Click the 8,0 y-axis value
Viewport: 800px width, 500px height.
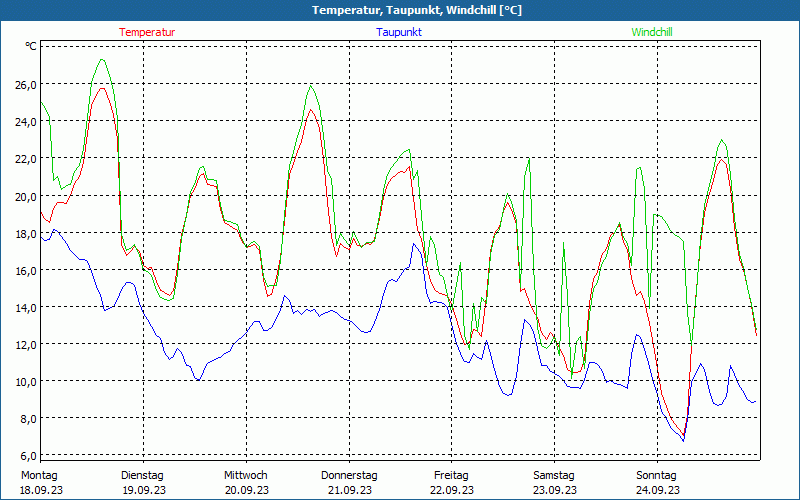(x=28, y=419)
